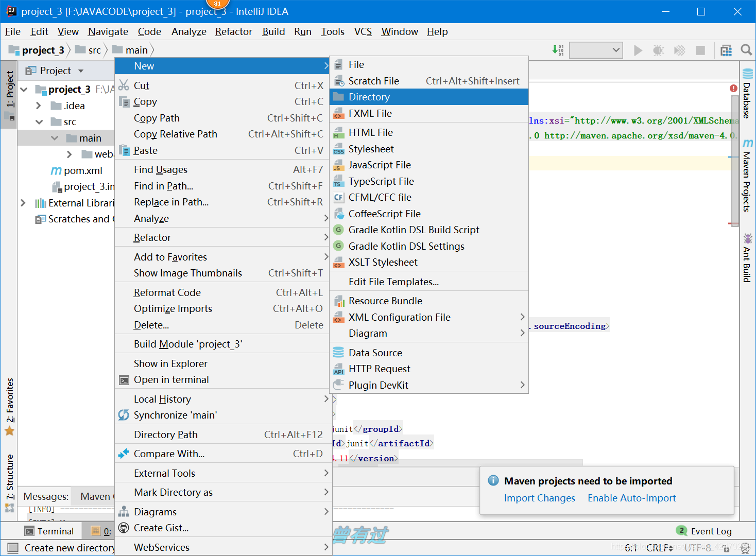The height and width of the screenshot is (556, 756).
Task: Select JavaScript File in New submenu
Action: tap(429, 165)
